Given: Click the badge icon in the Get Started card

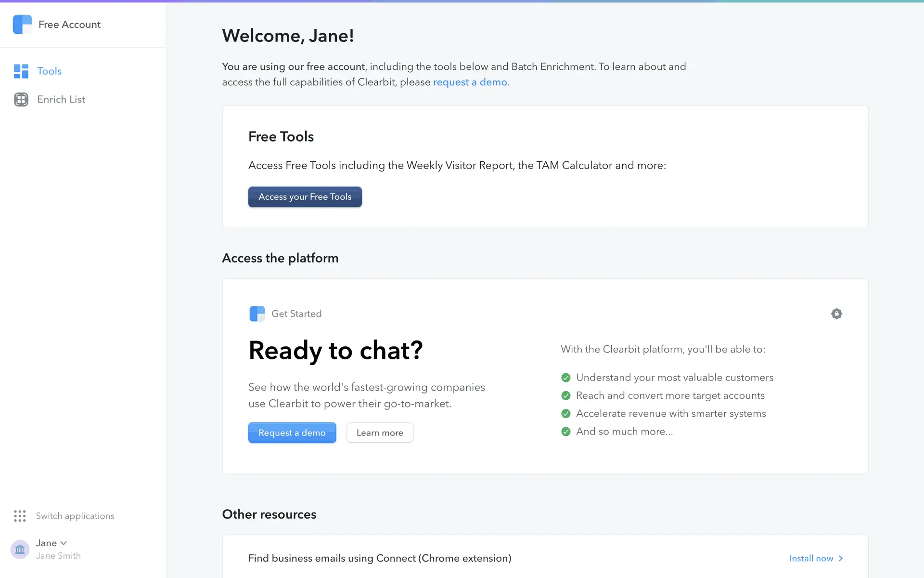Looking at the screenshot, I should click(x=836, y=314).
